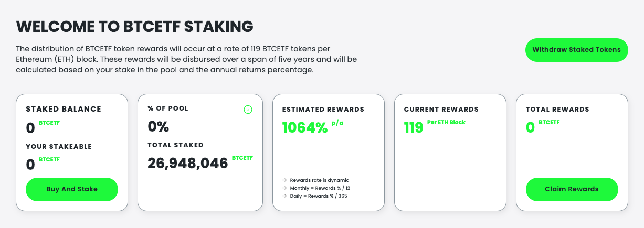
Task: Click the Current Rewards card title
Action: point(441,110)
